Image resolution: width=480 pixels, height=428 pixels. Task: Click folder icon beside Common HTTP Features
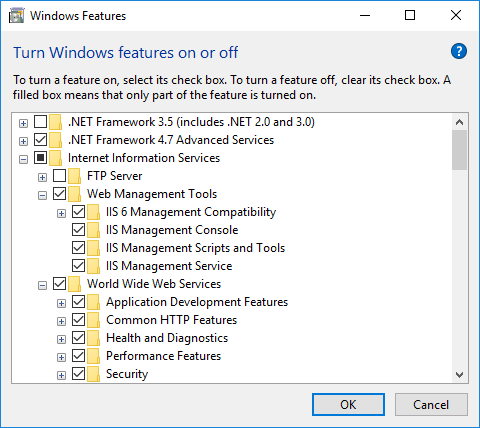coord(93,320)
